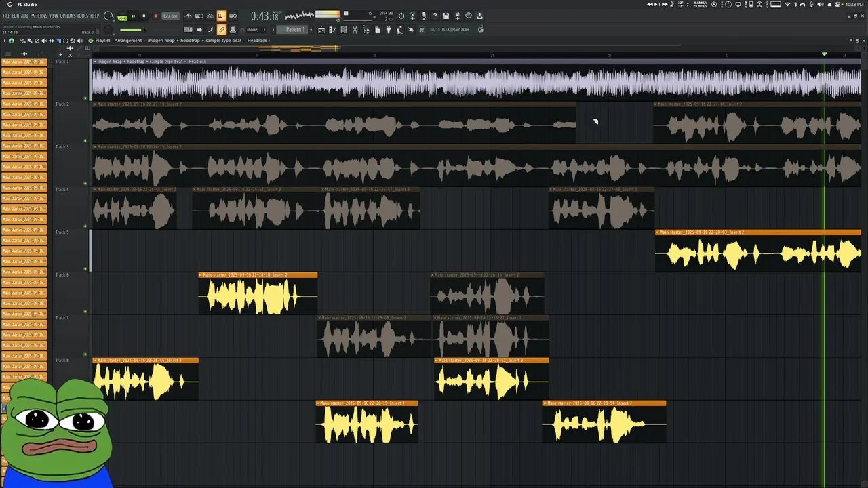Viewport: 868px width, 488px height.
Task: Select the playlist paint brush tool
Action: (30, 41)
